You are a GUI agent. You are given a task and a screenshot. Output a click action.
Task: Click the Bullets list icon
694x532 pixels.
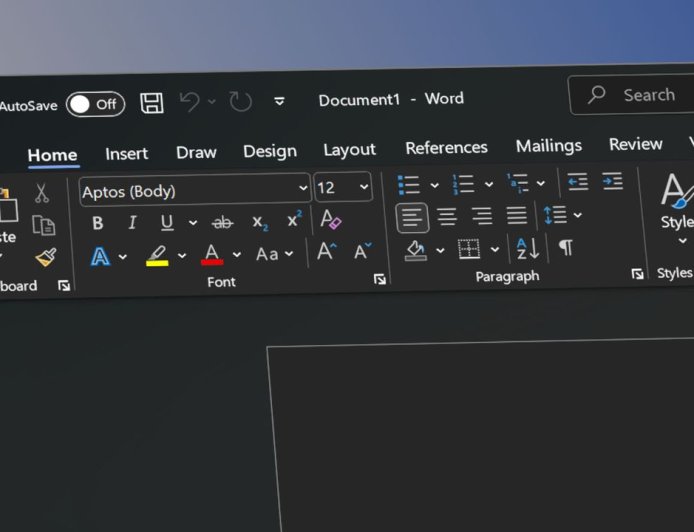[x=409, y=185]
